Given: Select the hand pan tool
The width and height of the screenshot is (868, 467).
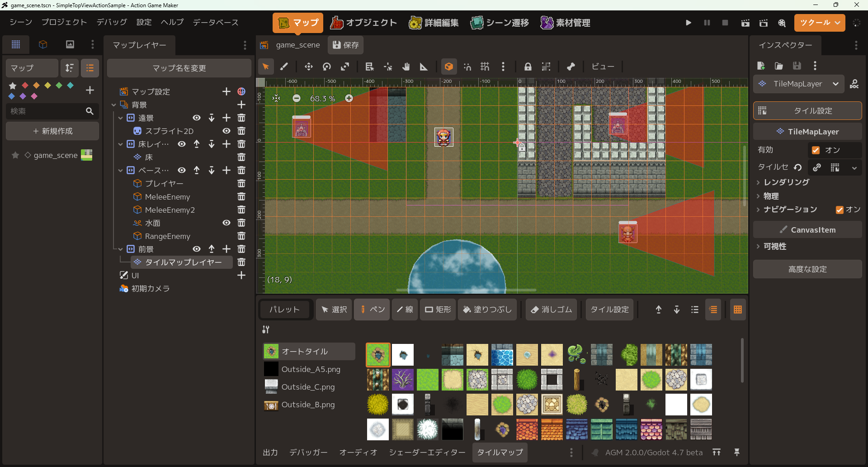Looking at the screenshot, I should coord(406,67).
